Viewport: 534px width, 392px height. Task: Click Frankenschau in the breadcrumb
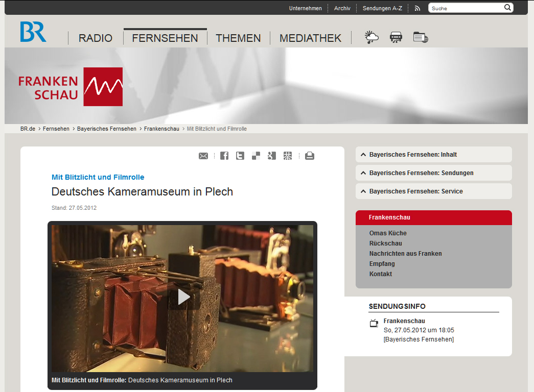161,129
